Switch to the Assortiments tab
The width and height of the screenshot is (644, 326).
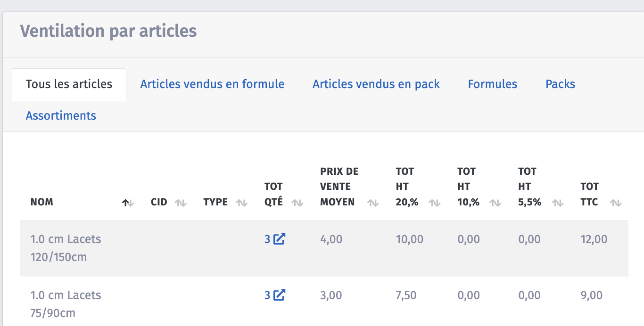pos(61,116)
